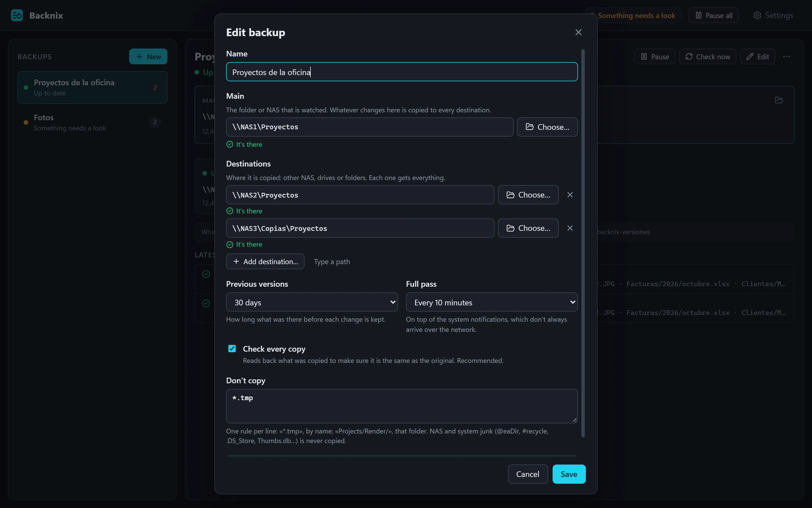Screen dimensions: 812x508
Task: Click the \\NAS3\Copias\Proyectos destination field
Action: coord(360,228)
